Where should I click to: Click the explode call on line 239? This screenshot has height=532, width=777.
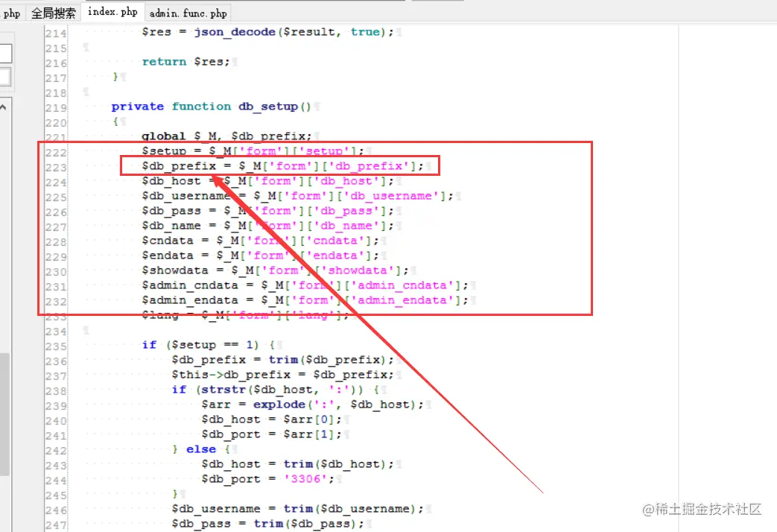pos(338,405)
